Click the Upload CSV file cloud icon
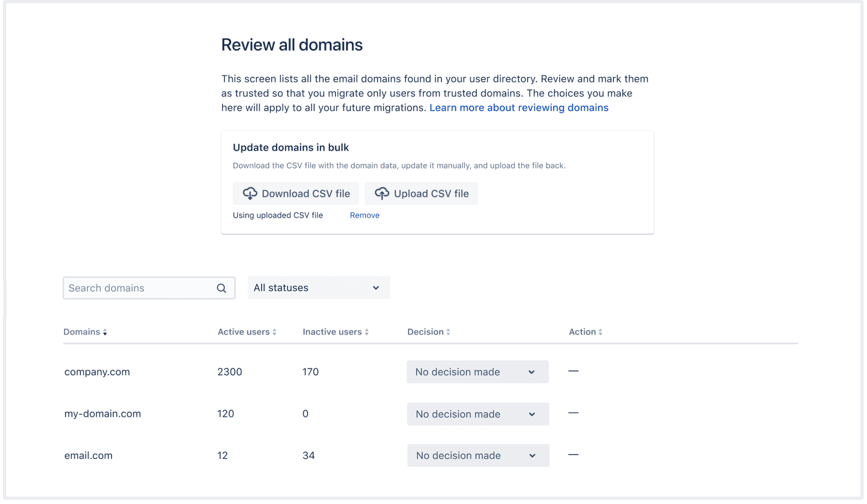The image size is (867, 504). (x=382, y=193)
